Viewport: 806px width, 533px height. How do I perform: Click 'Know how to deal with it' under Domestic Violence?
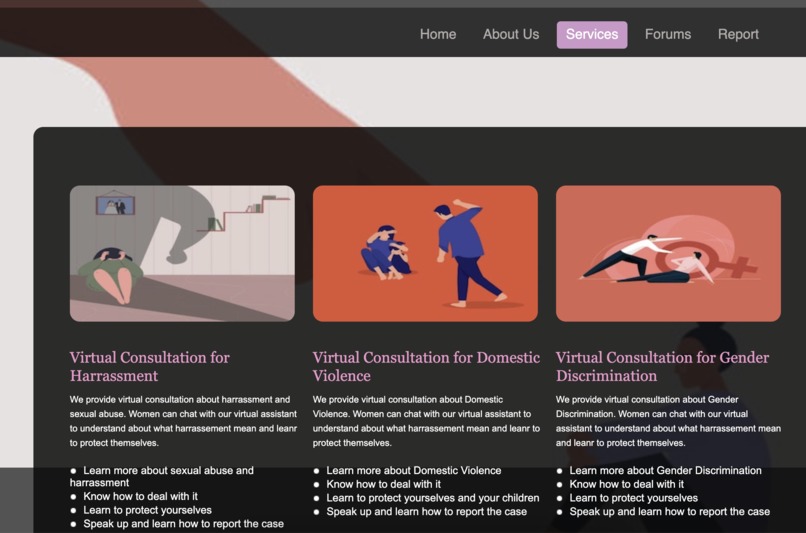click(383, 484)
